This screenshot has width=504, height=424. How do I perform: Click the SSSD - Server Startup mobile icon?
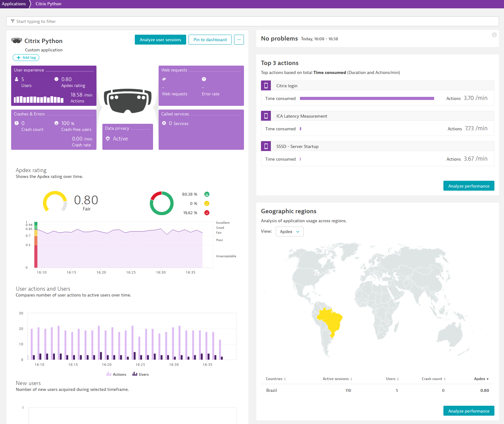click(x=266, y=146)
